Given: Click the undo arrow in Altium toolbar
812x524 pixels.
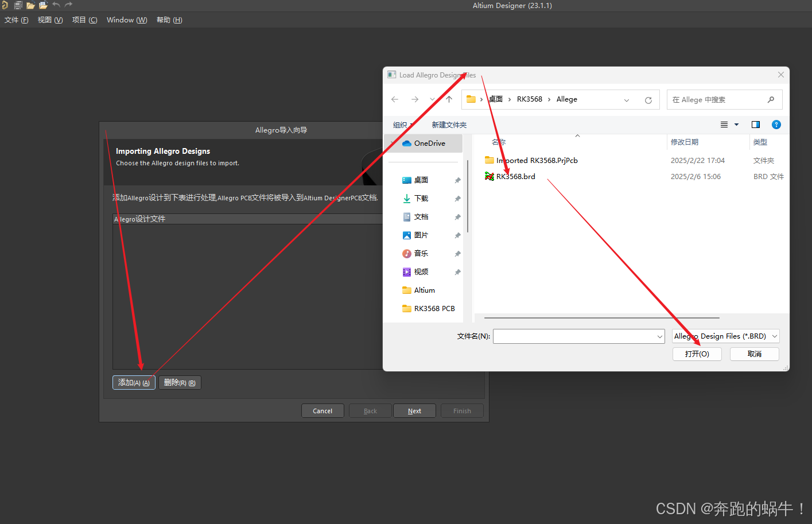Looking at the screenshot, I should 56,5.
